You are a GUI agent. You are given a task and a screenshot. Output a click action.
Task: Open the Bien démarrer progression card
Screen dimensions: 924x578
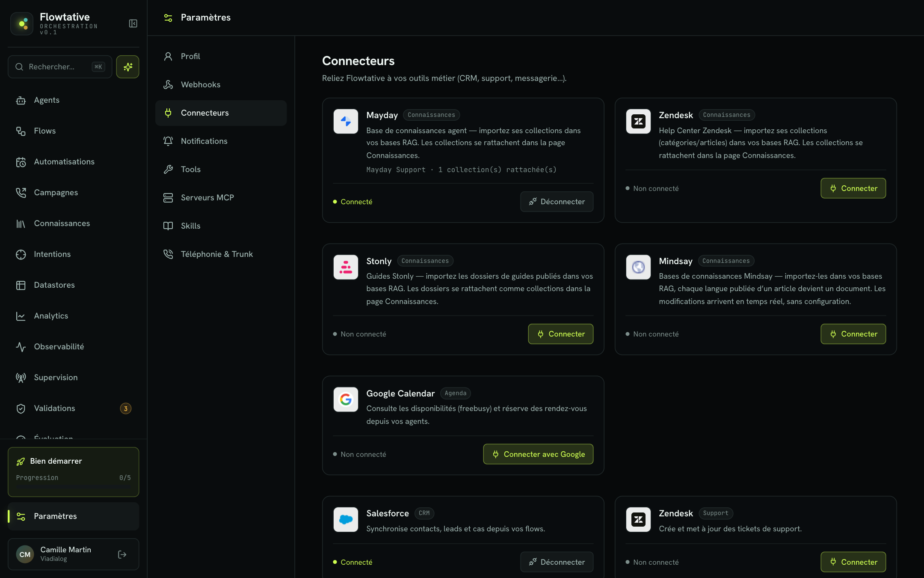click(x=73, y=472)
